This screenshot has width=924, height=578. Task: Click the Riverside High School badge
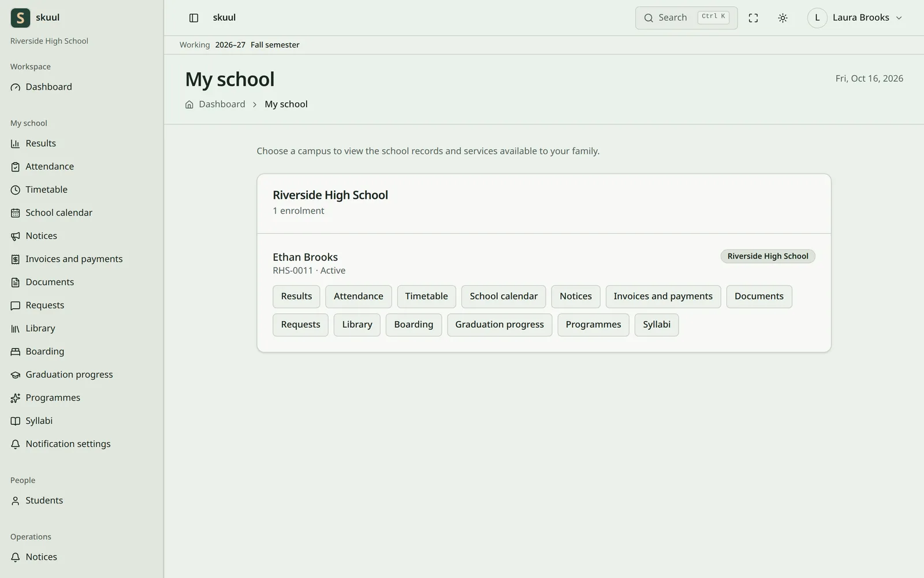pyautogui.click(x=767, y=256)
